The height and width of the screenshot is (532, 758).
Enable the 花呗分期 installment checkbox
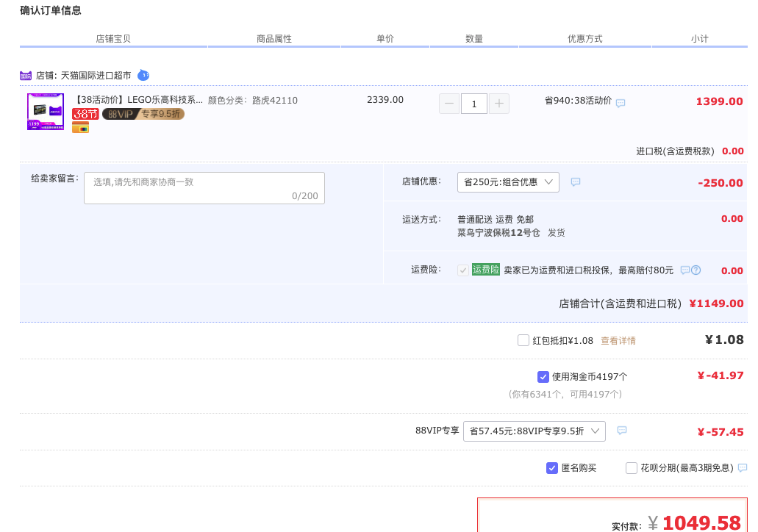631,468
